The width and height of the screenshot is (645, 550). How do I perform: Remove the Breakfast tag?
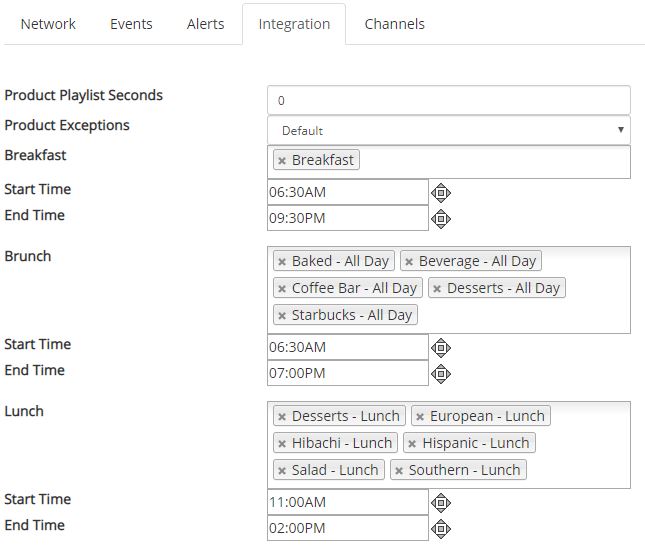282,160
